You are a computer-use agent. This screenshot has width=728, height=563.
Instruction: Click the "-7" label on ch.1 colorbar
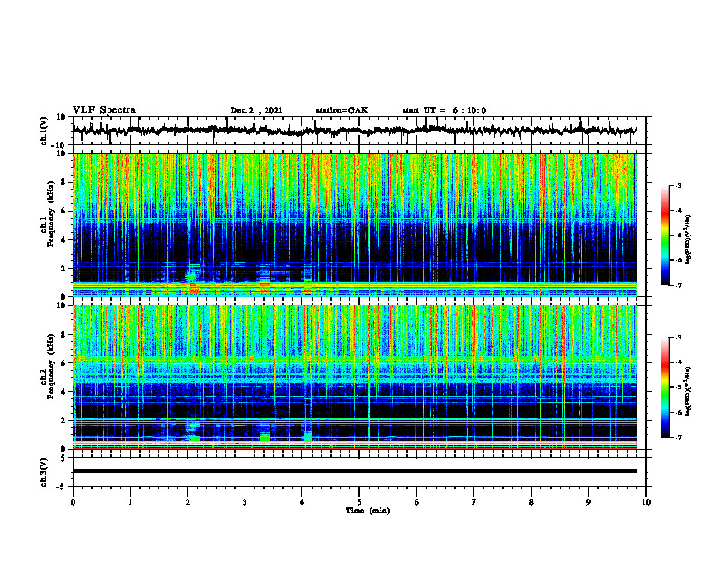coord(677,285)
